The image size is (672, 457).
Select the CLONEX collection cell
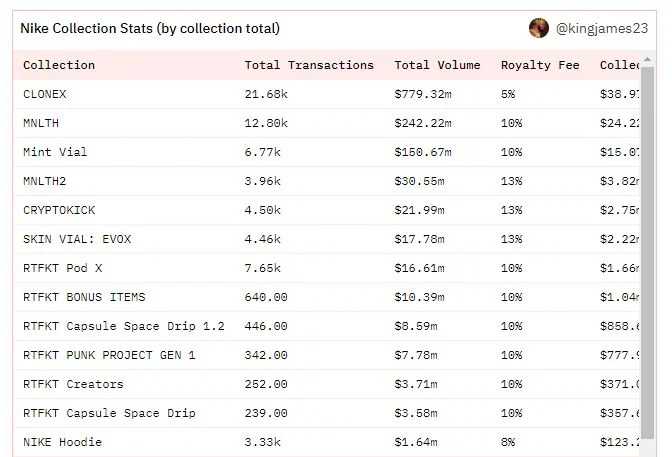[x=45, y=94]
